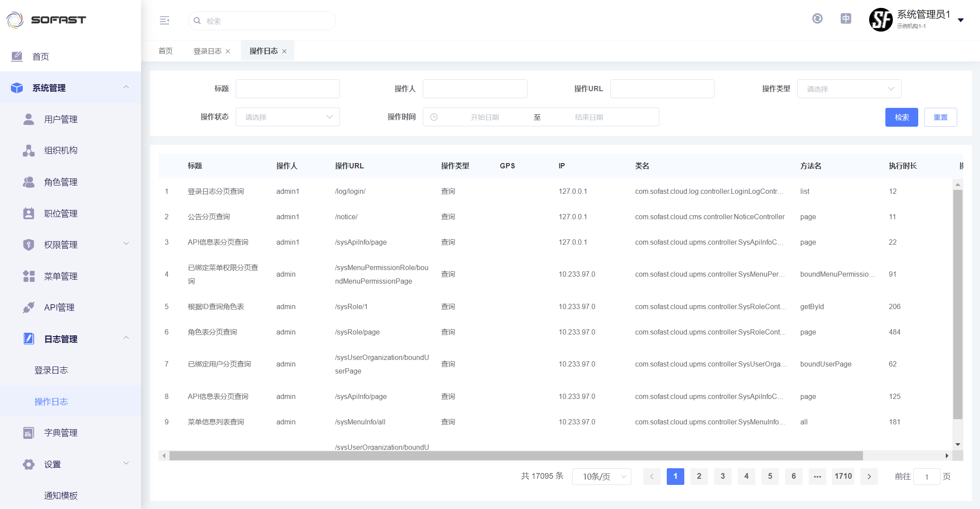Click the 开始日期 start date field

tap(485, 117)
